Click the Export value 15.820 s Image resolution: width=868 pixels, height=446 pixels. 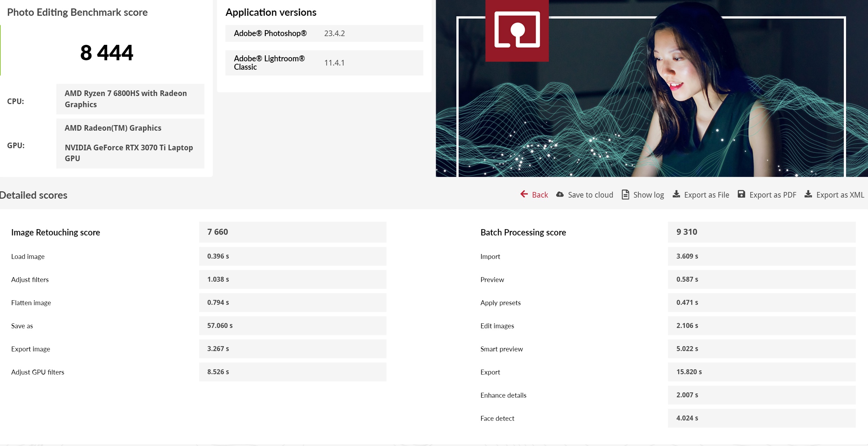click(762, 372)
